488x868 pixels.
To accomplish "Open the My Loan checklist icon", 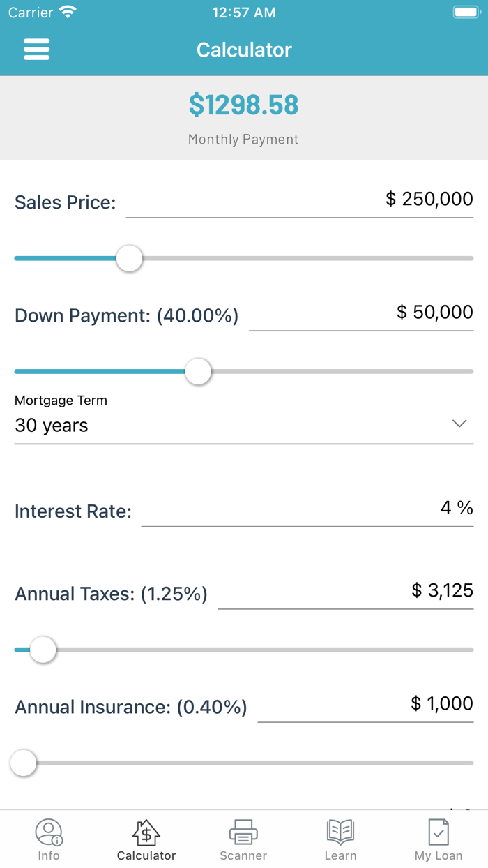I will pos(438,832).
